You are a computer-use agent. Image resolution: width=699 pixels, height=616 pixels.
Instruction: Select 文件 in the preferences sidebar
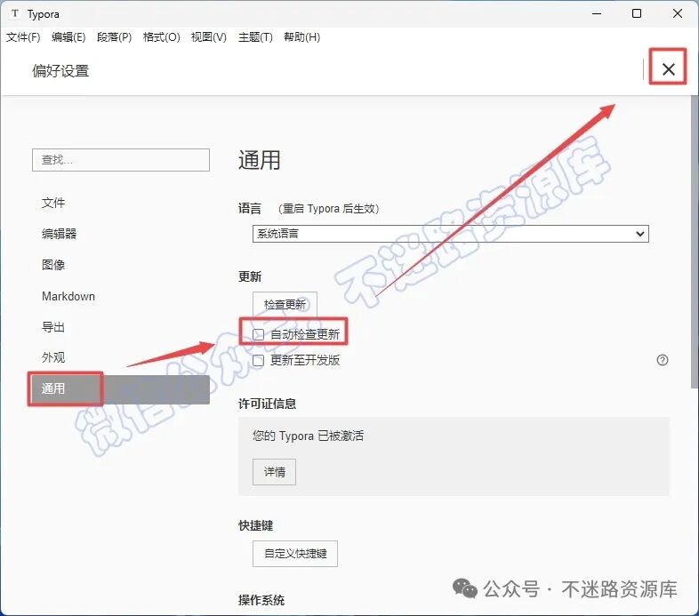point(121,203)
